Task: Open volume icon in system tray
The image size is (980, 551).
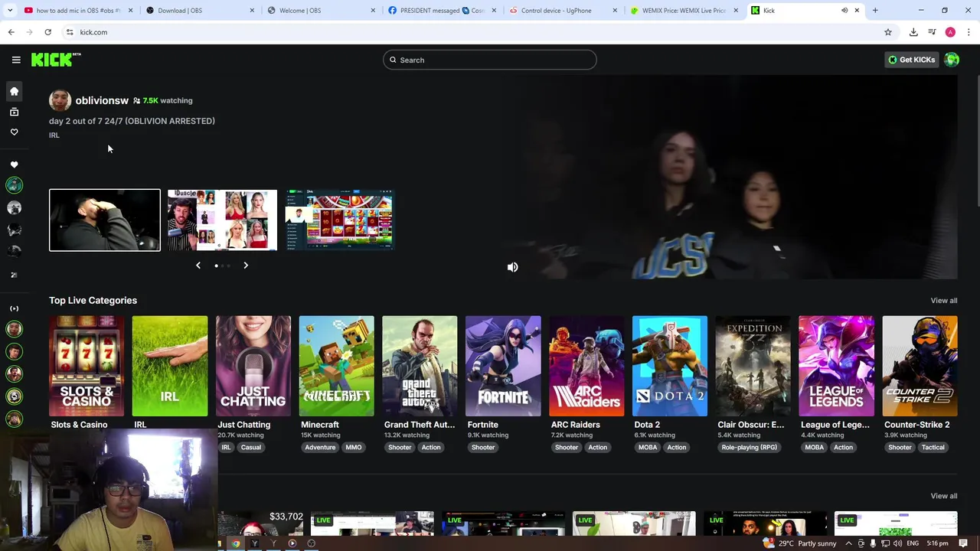Action: (897, 543)
